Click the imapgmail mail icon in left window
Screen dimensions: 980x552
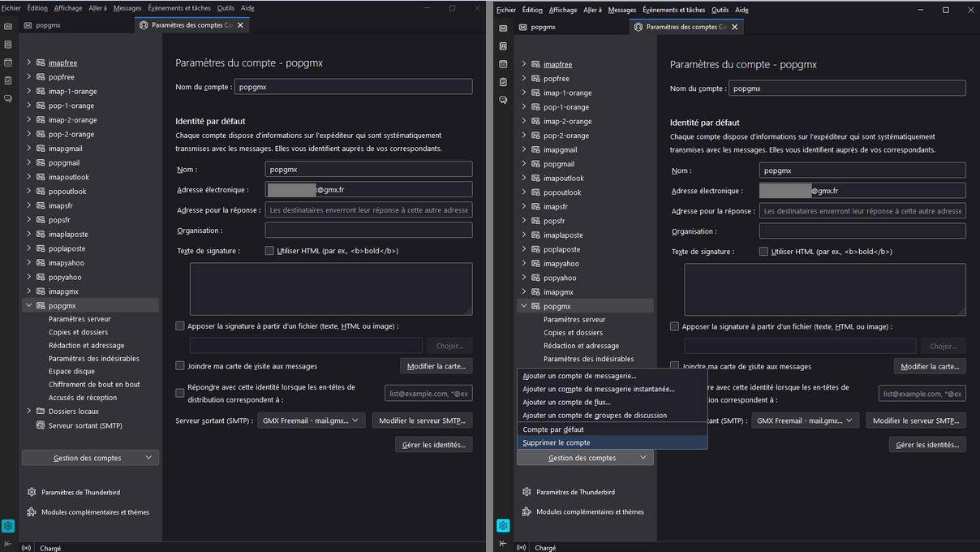click(41, 149)
